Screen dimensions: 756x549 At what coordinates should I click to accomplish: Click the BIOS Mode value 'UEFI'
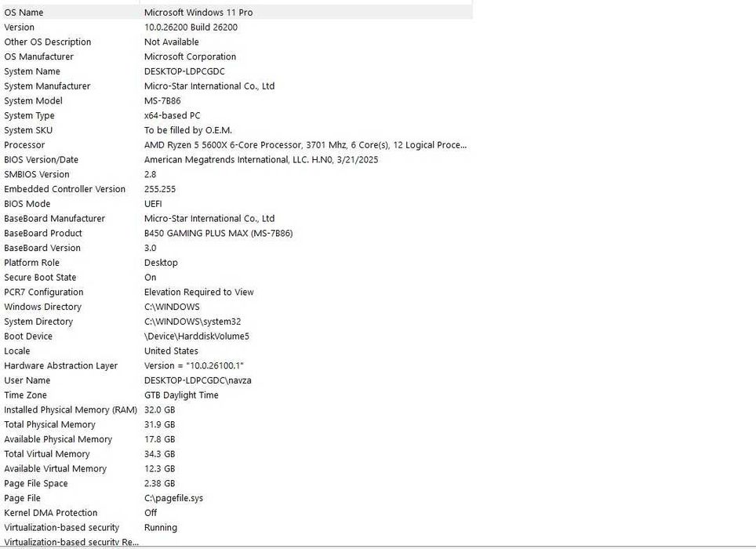click(x=153, y=203)
